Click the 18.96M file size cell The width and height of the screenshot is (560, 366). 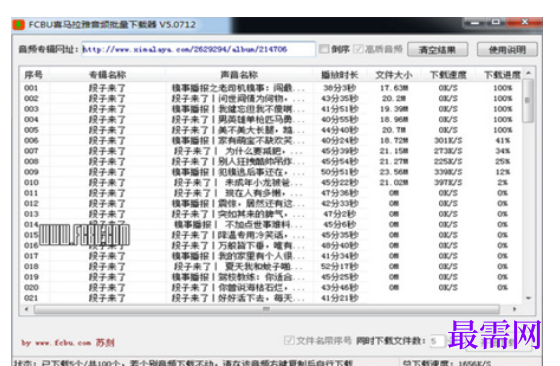394,119
